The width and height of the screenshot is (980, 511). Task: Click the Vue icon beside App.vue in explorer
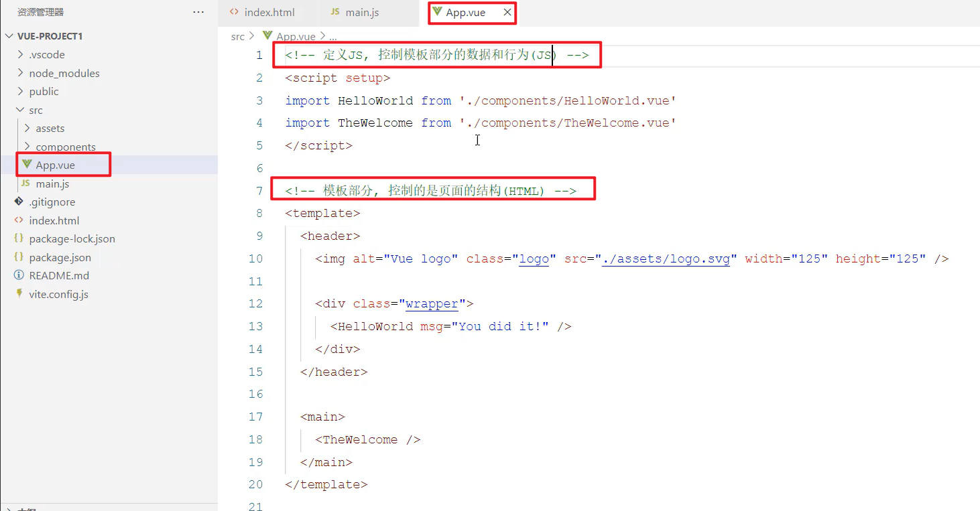click(27, 165)
